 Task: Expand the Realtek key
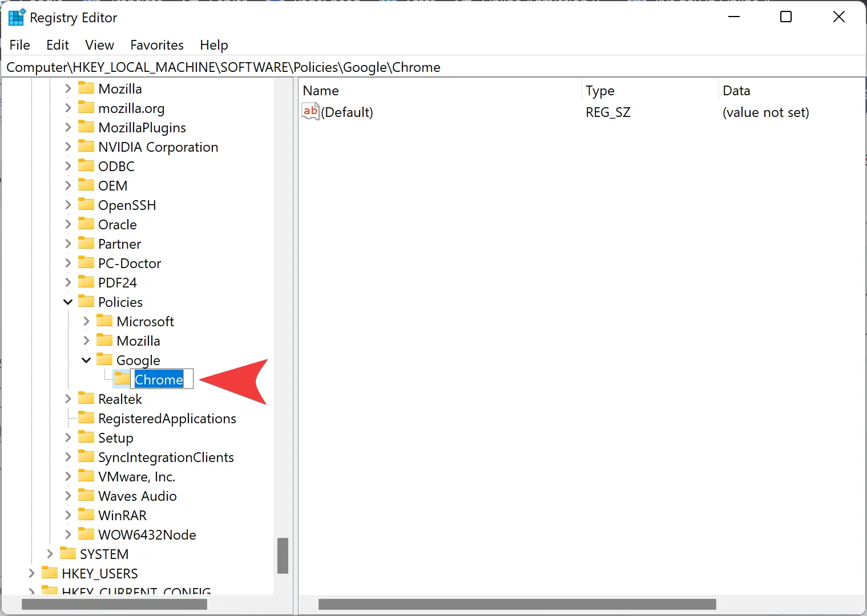tap(67, 398)
